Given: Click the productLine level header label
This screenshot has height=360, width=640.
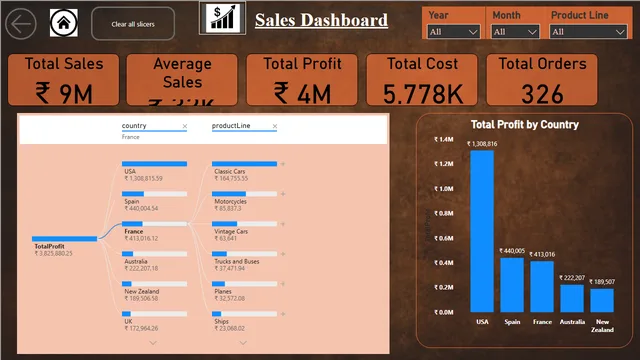Looking at the screenshot, I should coord(231,125).
